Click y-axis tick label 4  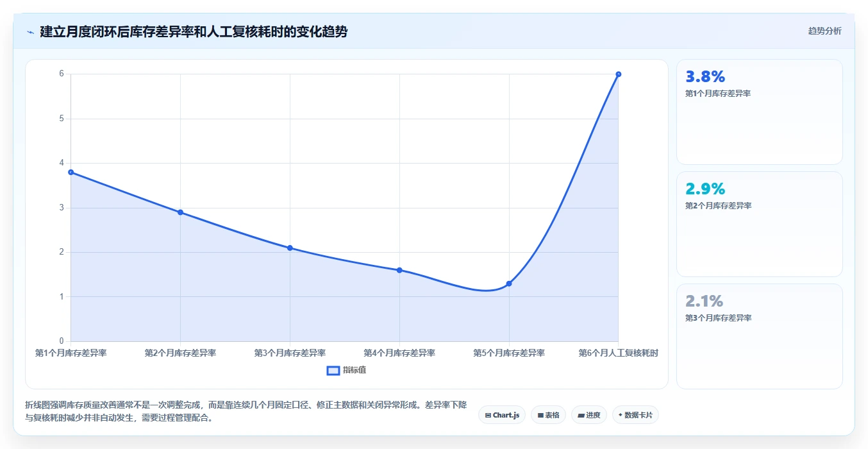point(62,163)
